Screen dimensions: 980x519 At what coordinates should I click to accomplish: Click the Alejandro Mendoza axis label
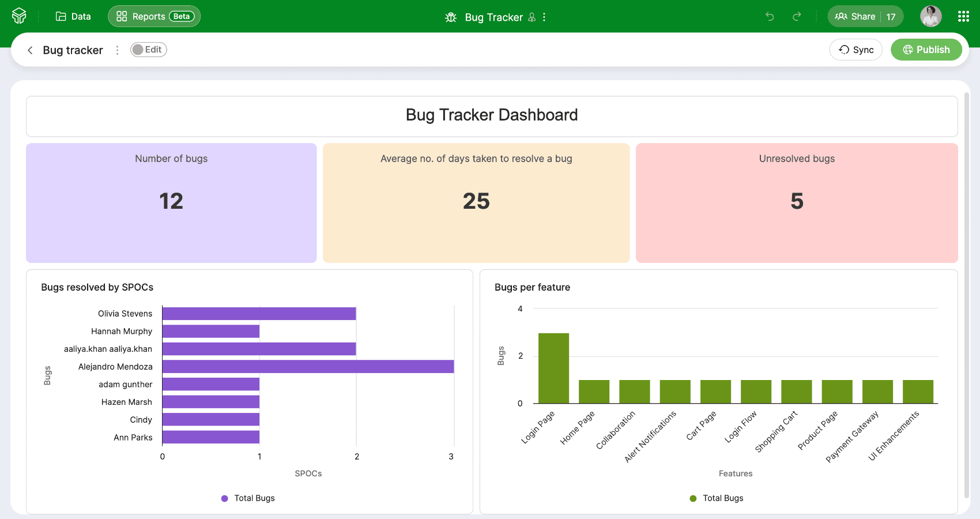coord(115,367)
